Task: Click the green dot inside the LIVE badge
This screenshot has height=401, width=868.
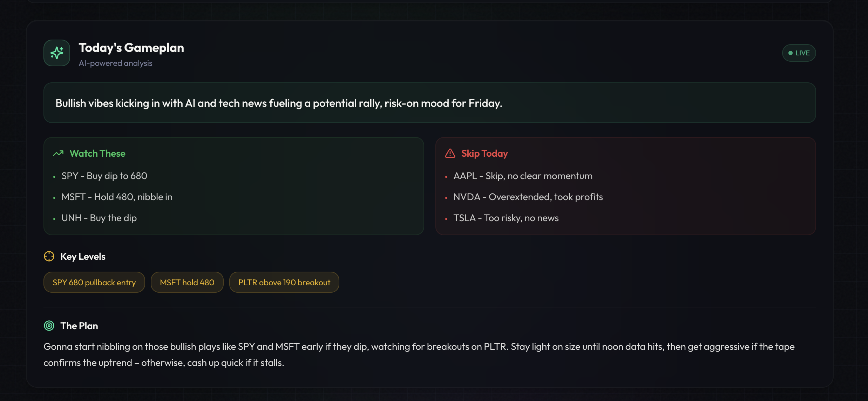Action: point(790,53)
